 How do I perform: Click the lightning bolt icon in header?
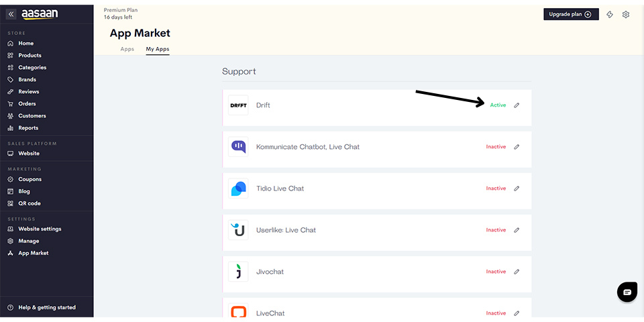610,14
